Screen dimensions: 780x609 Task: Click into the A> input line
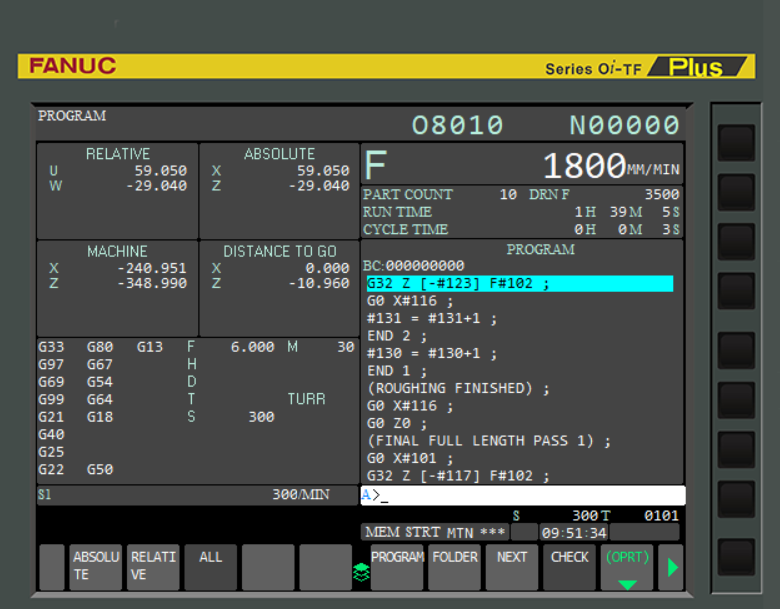tap(523, 495)
